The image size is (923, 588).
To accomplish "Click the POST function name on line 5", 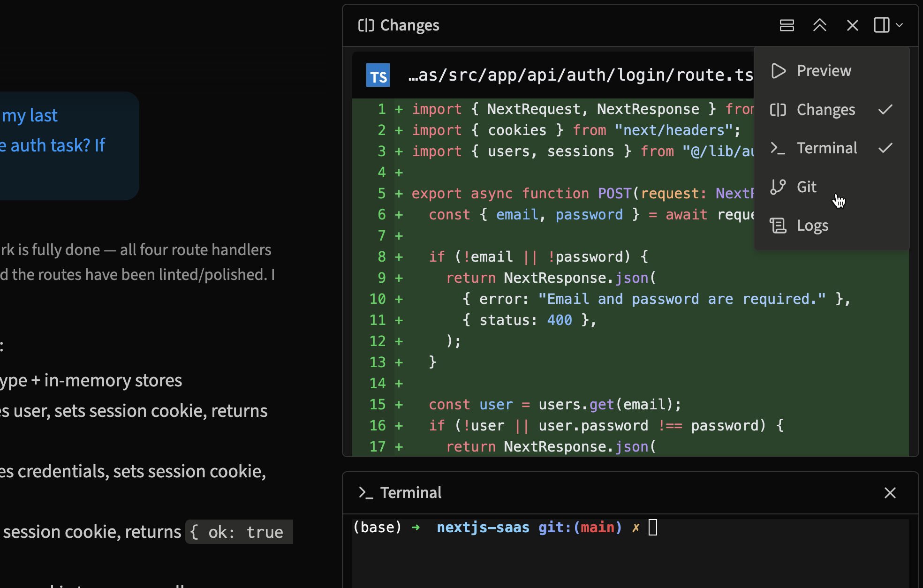I will (615, 194).
